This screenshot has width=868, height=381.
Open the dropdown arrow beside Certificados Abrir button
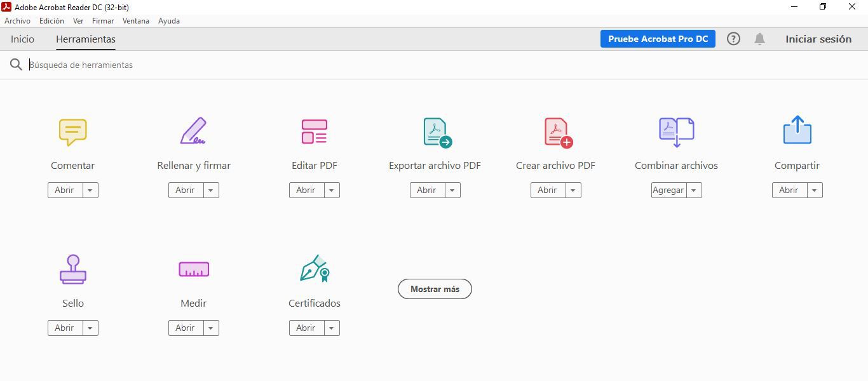pos(331,328)
